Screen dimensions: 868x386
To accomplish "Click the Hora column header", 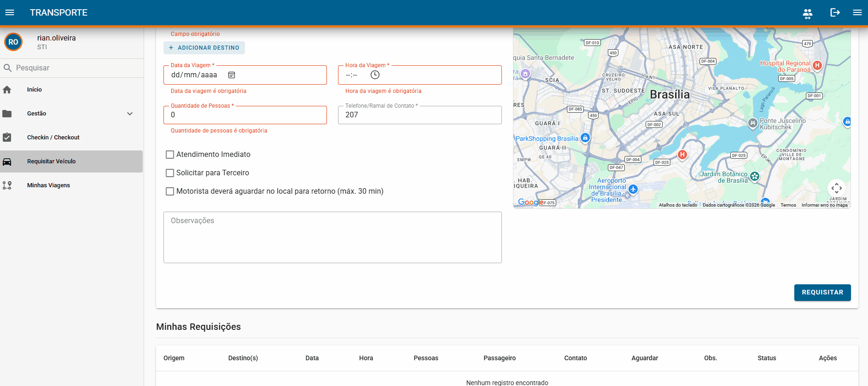I will (366, 358).
